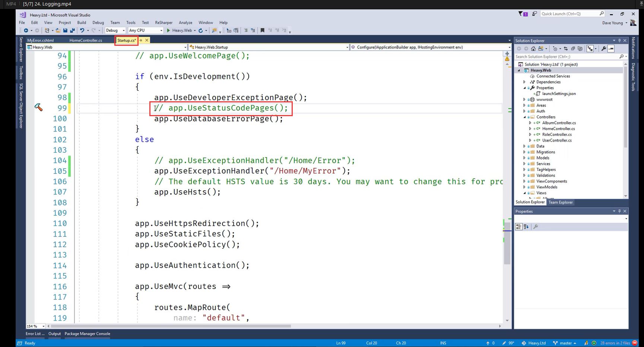
Task: Toggle Preview Selected Items button in Solution Explorer
Action: (x=611, y=49)
